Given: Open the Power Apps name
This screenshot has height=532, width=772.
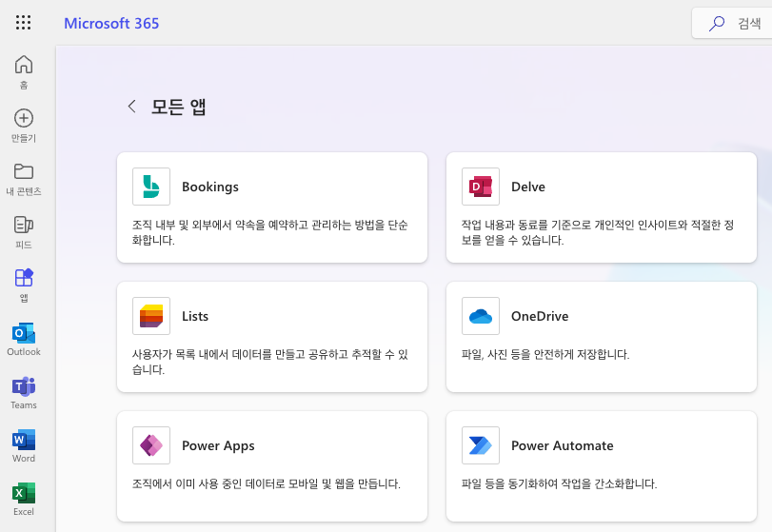Looking at the screenshot, I should [x=218, y=446].
